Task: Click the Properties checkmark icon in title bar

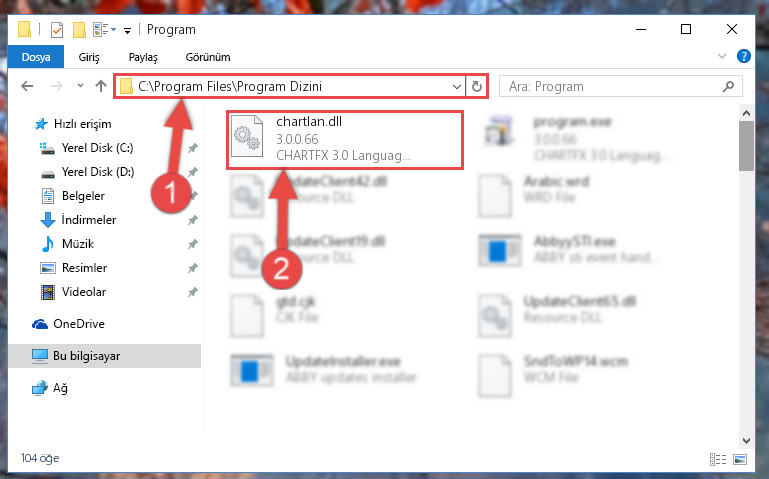Action: (x=57, y=30)
